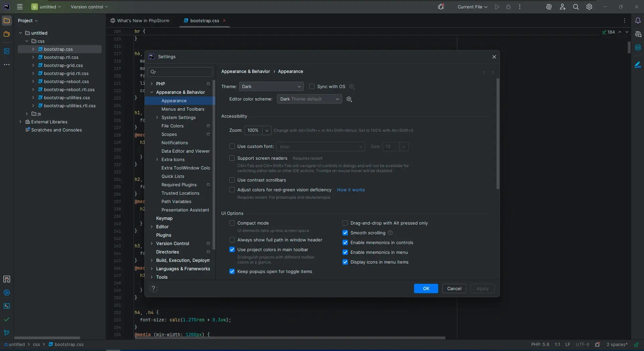
Task: Open the Terminal tool window icon
Action: click(7, 306)
